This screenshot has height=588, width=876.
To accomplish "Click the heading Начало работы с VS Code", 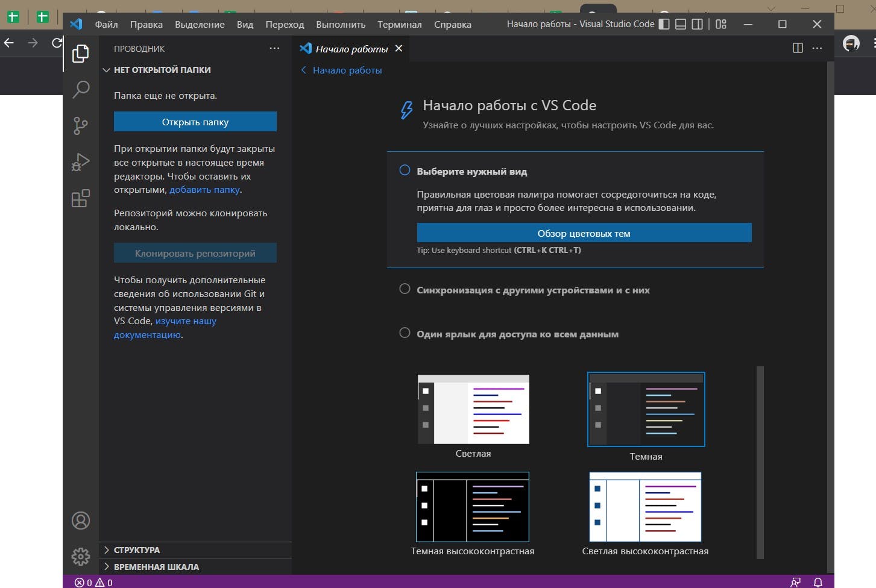I will click(x=509, y=105).
